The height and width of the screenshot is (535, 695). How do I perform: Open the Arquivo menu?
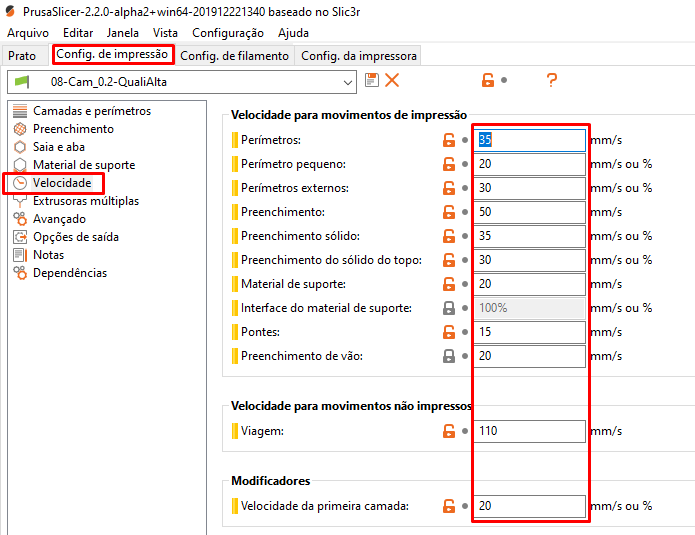28,33
